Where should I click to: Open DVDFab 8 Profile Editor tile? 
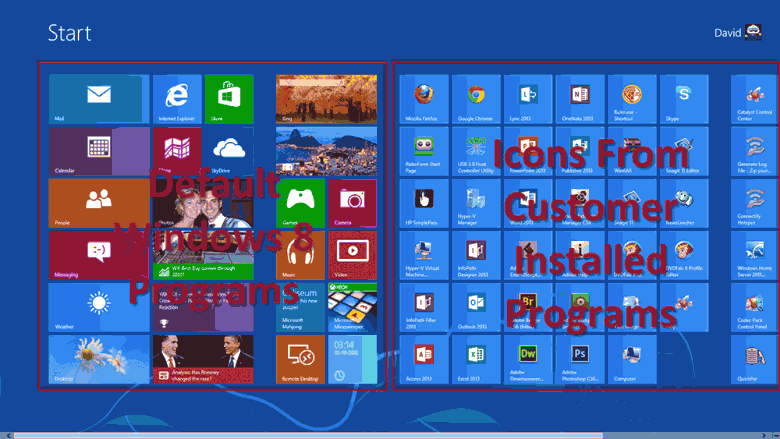pos(684,255)
